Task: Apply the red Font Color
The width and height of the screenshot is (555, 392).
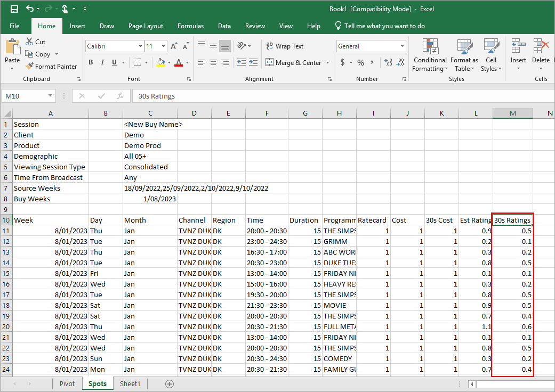Action: coord(179,62)
